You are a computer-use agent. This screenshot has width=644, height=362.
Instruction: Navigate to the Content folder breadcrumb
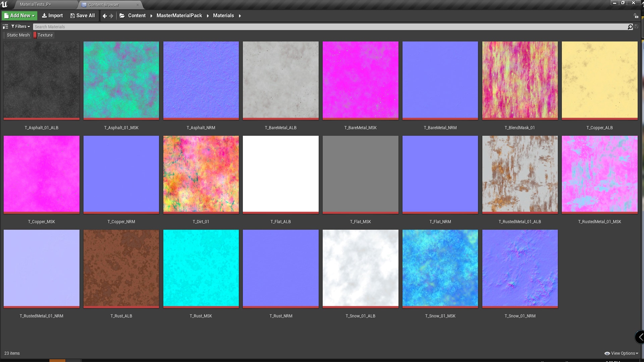click(137, 15)
